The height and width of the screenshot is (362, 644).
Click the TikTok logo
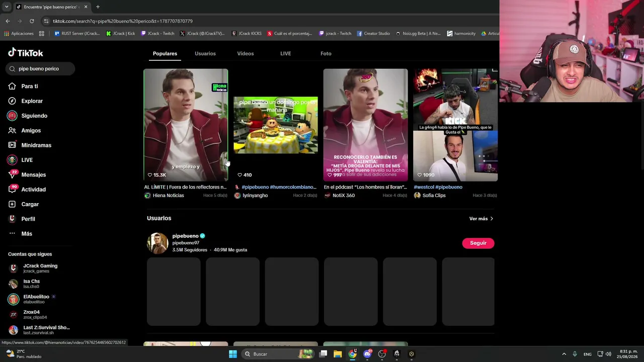[x=26, y=53]
